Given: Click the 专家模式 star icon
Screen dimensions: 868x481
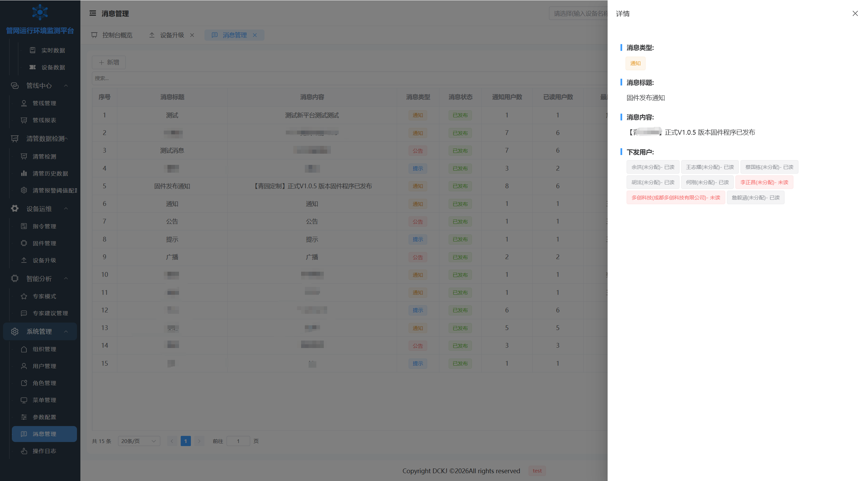Looking at the screenshot, I should point(24,296).
